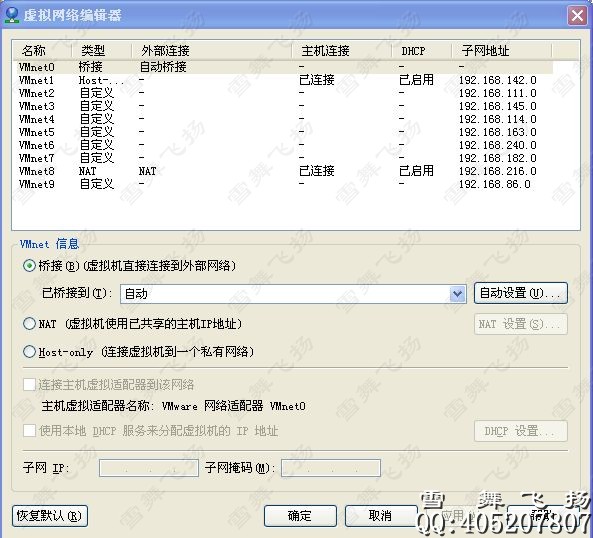Open the 已桥接到 dropdown showing 自动
Screen dimensions: 593x538
293,294
